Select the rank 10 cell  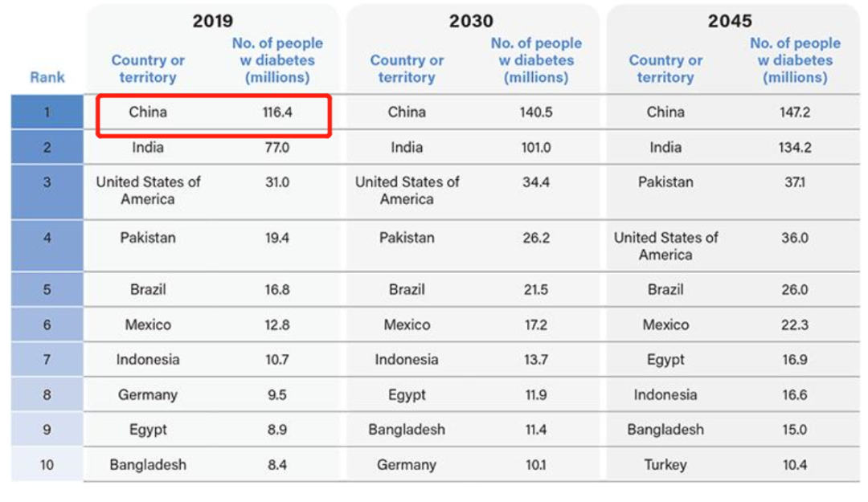[47, 465]
